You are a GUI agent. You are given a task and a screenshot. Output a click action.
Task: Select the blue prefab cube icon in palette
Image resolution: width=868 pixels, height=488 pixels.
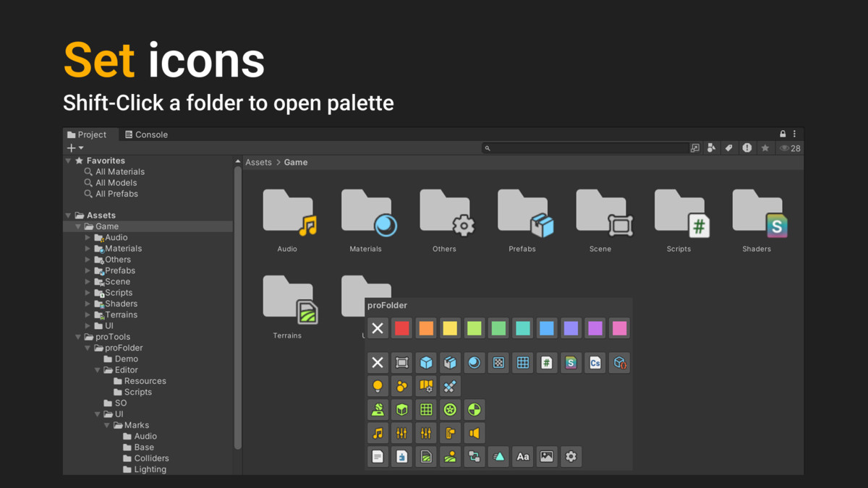425,362
